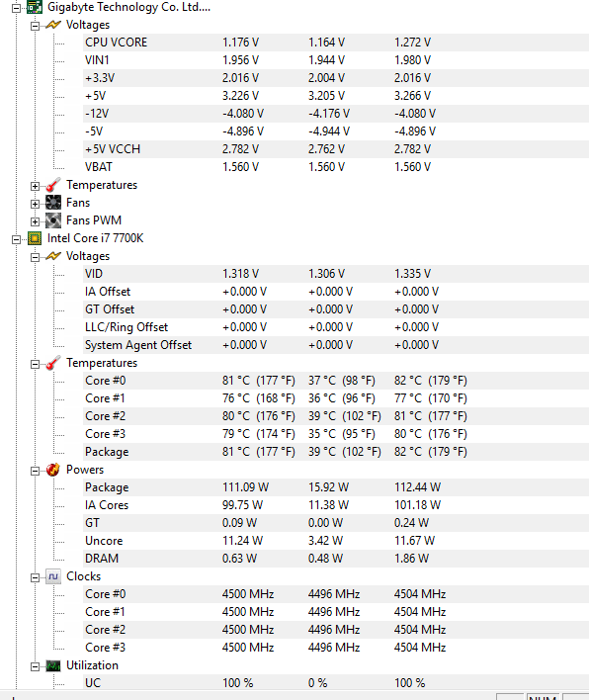Expand the motherboard Temperatures node
Image resolution: width=589 pixels, height=700 pixels.
point(35,186)
